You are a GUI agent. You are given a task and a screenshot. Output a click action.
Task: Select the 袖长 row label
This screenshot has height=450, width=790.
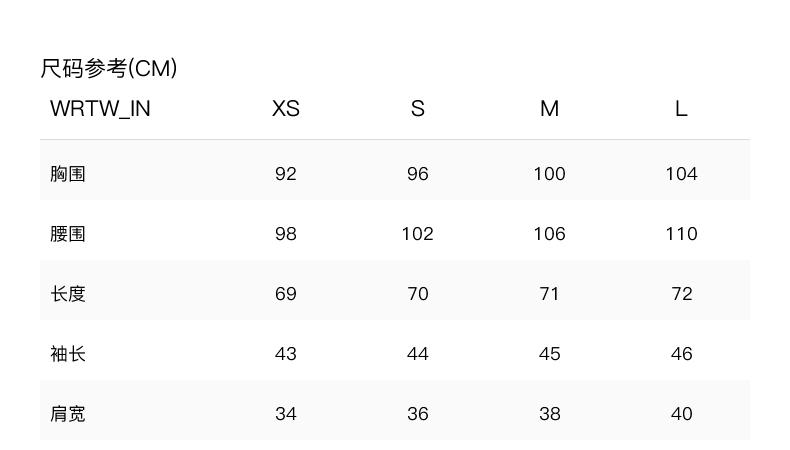68,354
